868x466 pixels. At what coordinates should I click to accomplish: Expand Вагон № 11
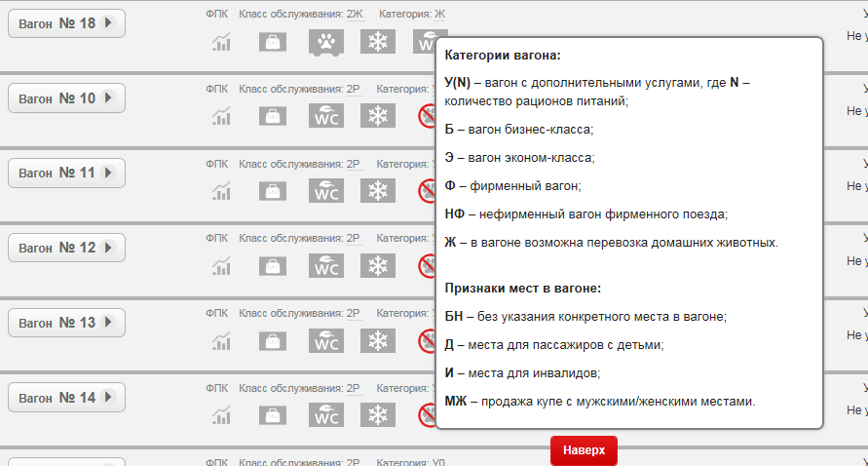[66, 173]
